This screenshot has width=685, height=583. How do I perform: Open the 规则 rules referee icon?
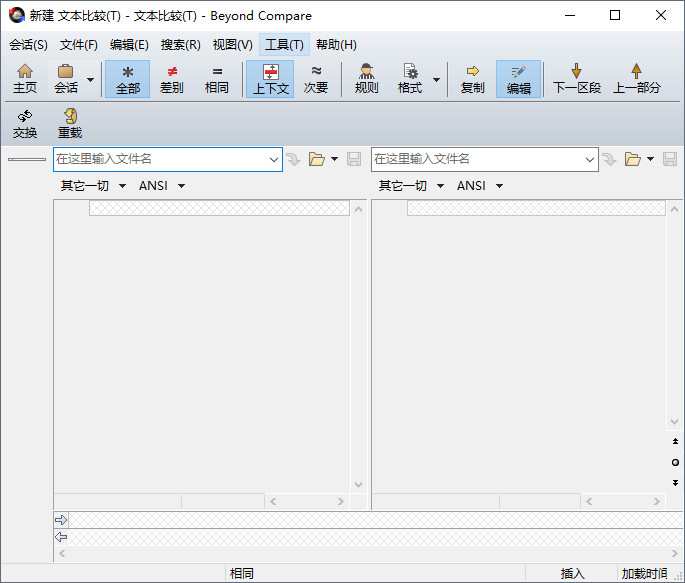tap(366, 79)
